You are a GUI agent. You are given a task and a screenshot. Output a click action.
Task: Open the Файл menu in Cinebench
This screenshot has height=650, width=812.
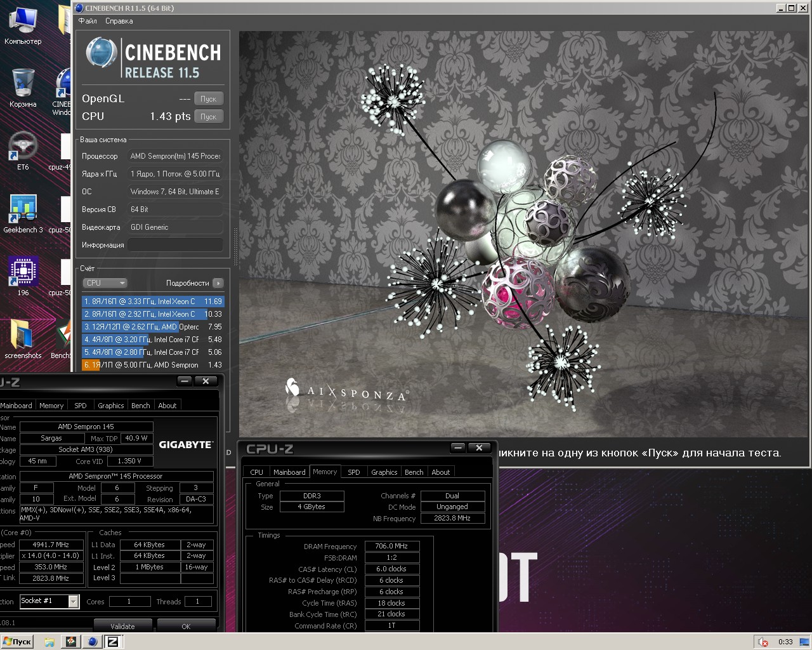(88, 21)
